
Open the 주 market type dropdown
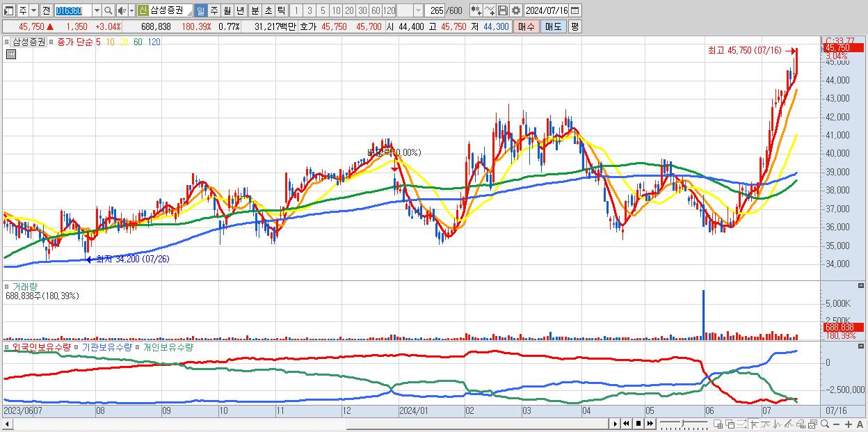tap(33, 10)
